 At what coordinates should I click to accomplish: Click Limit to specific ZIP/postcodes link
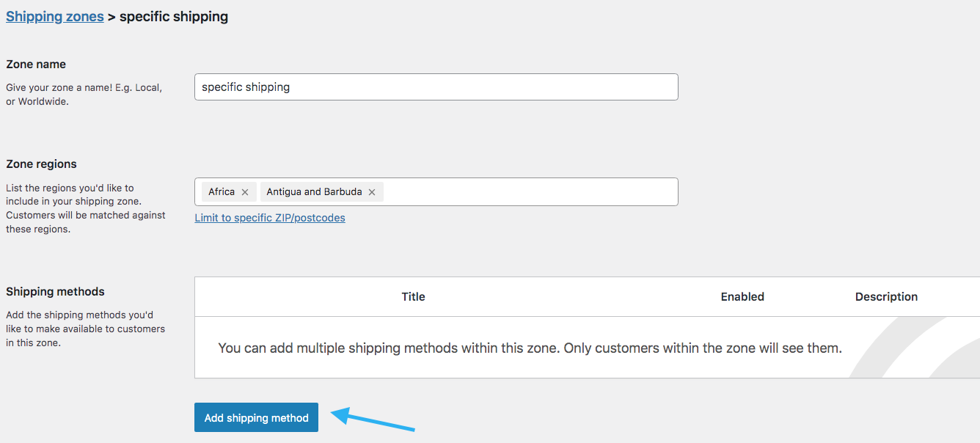coord(270,218)
